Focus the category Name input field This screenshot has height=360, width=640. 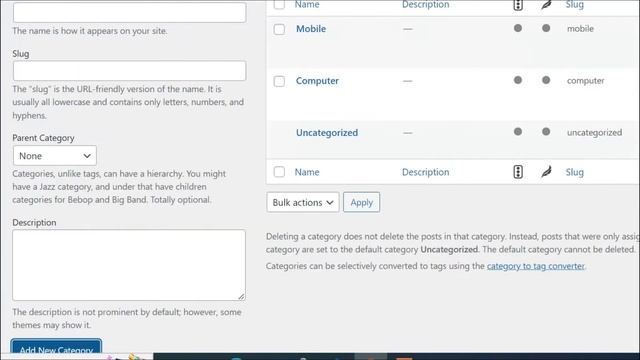129,12
